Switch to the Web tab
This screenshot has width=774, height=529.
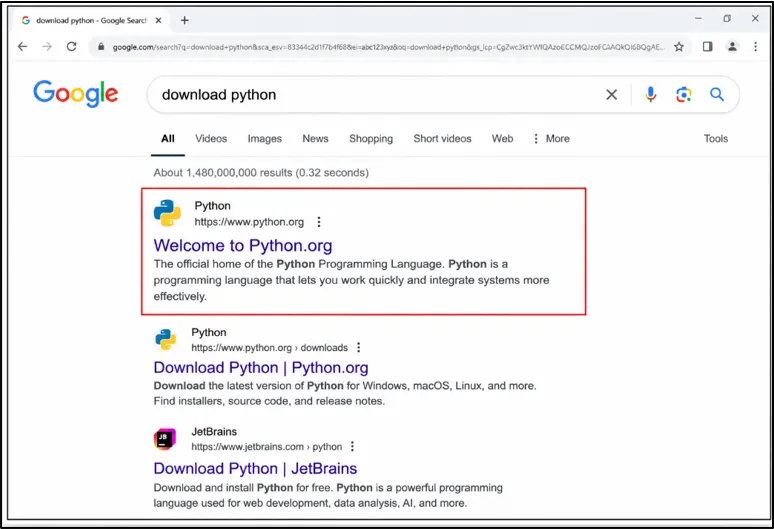point(503,139)
